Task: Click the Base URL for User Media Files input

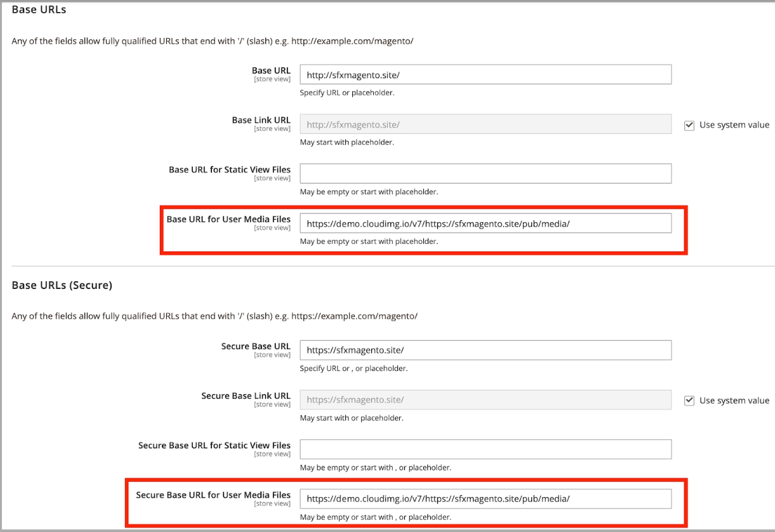Action: point(485,223)
